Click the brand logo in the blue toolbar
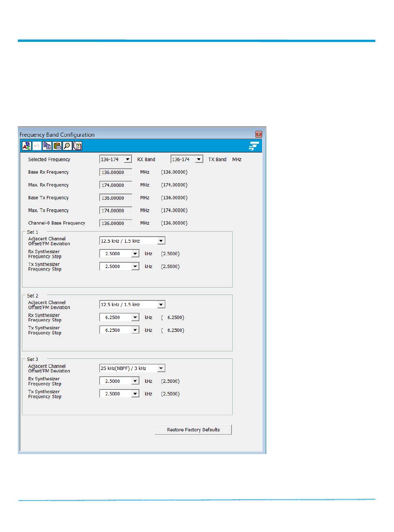Image resolution: width=394 pixels, height=532 pixels. coord(254,146)
